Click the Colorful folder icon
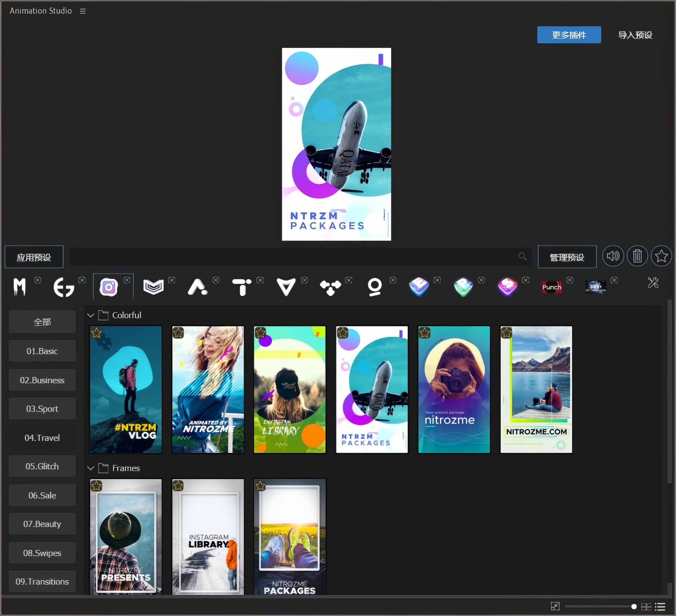The height and width of the screenshot is (616, 676). [103, 315]
